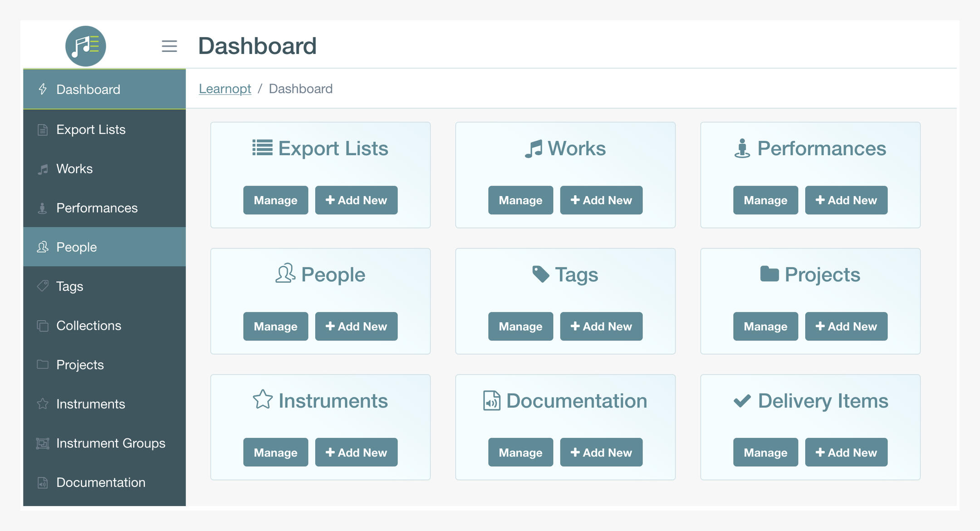Open the Dashboard entry in the sidebar
Viewport: 980px width, 531px height.
point(88,89)
